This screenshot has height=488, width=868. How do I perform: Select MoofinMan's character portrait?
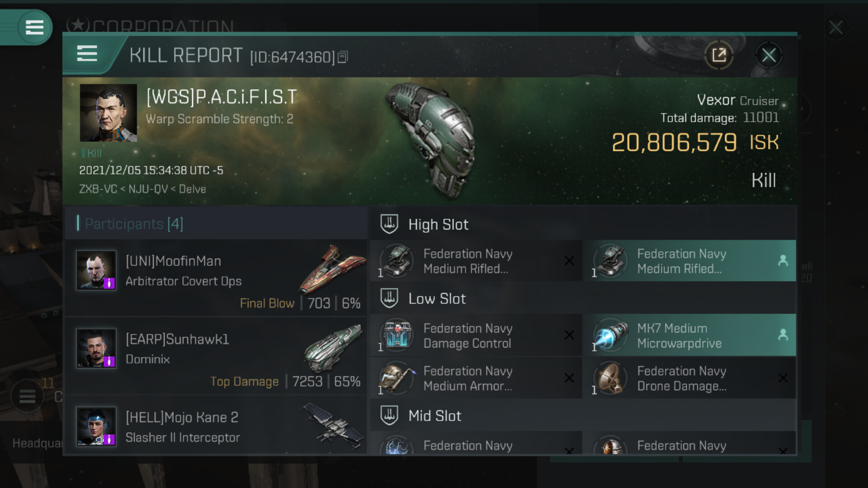coord(96,270)
